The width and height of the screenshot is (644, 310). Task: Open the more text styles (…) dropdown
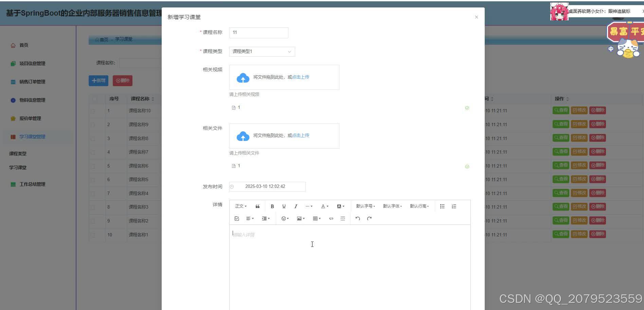pyautogui.click(x=309, y=206)
